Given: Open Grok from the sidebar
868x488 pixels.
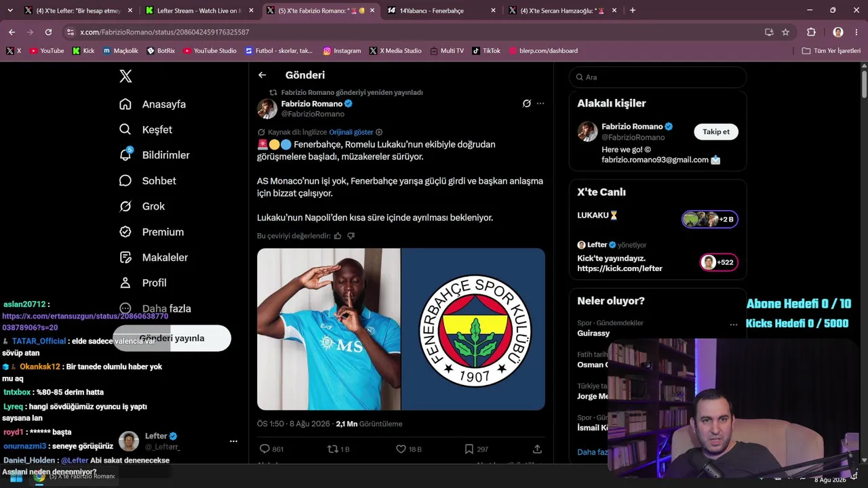Looking at the screenshot, I should click(x=142, y=206).
